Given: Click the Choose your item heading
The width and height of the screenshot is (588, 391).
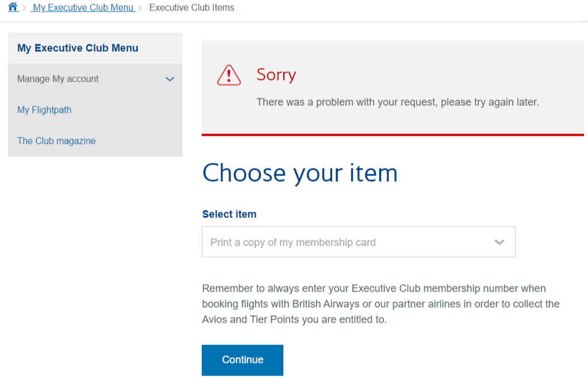Looking at the screenshot, I should 299,173.
